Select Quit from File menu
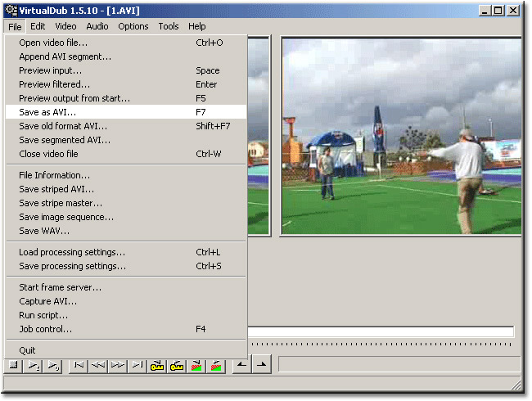The width and height of the screenshot is (532, 401). click(126, 350)
